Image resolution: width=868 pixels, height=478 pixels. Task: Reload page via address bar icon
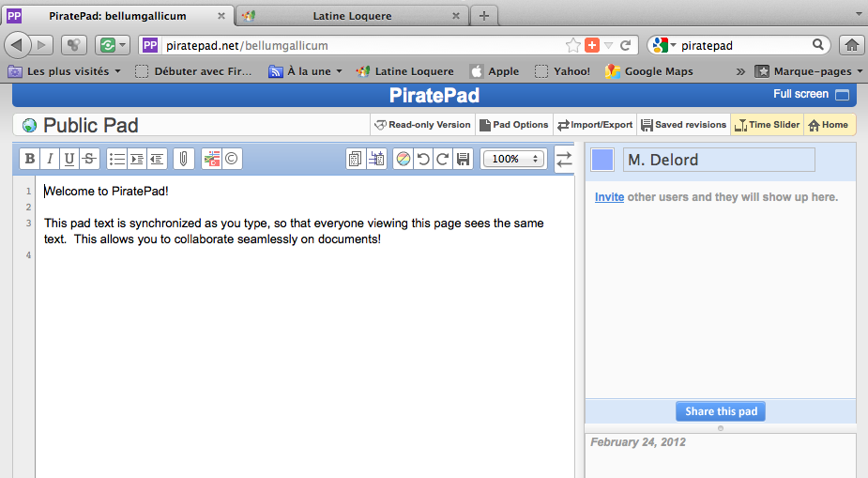(626, 45)
